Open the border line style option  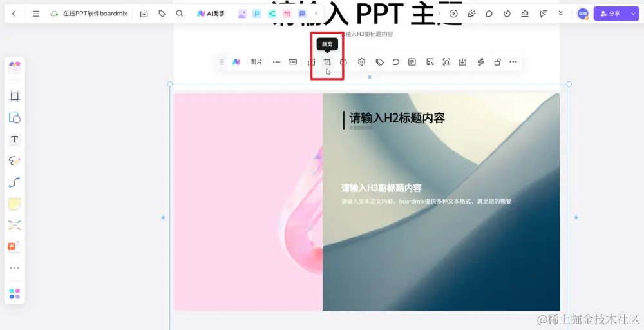(276, 62)
